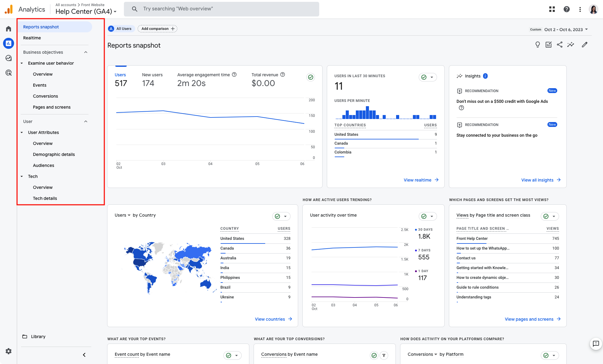
Task: Open Audiences report
Action: [44, 165]
